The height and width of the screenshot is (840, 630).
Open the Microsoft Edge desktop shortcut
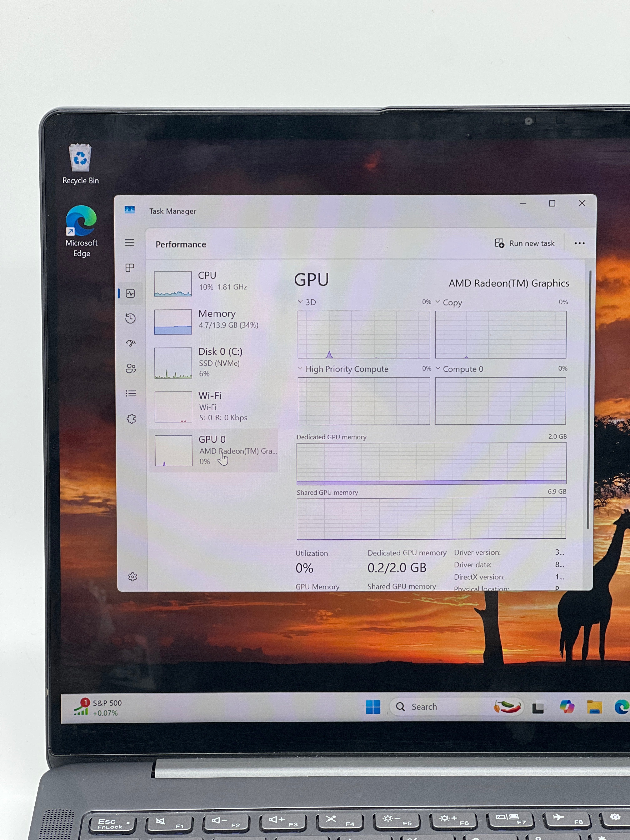(x=81, y=232)
